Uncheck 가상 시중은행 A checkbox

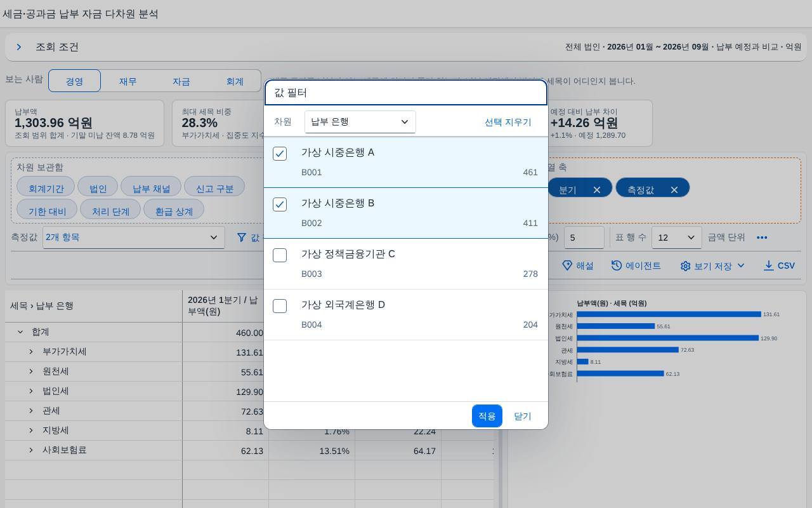[280, 154]
